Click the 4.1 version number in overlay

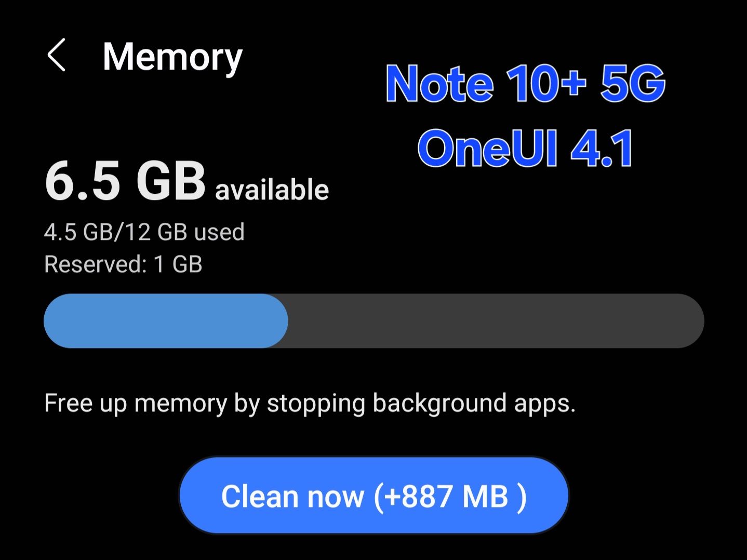coord(602,149)
